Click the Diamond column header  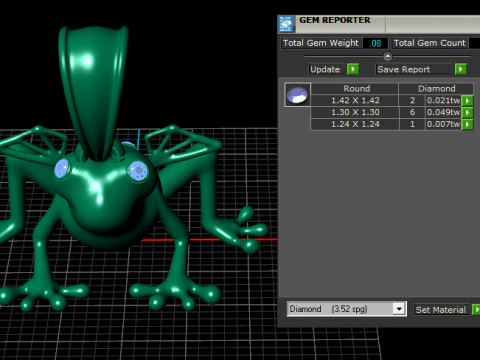[x=436, y=89]
